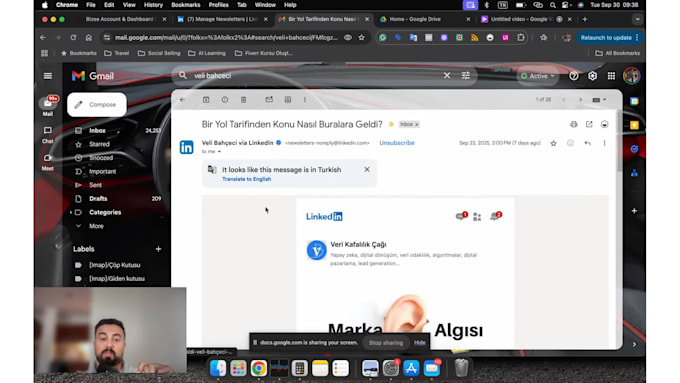This screenshot has width=680, height=383.
Task: Click Translate to English
Action: [x=246, y=179]
